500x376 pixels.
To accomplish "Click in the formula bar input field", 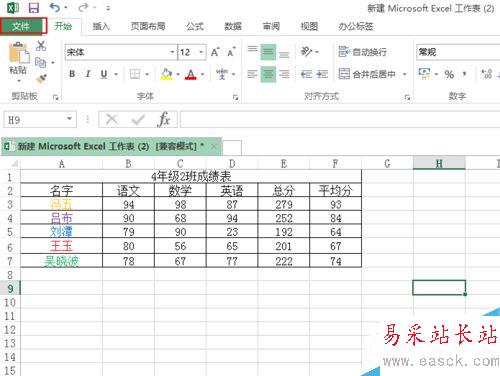I will tap(340, 119).
